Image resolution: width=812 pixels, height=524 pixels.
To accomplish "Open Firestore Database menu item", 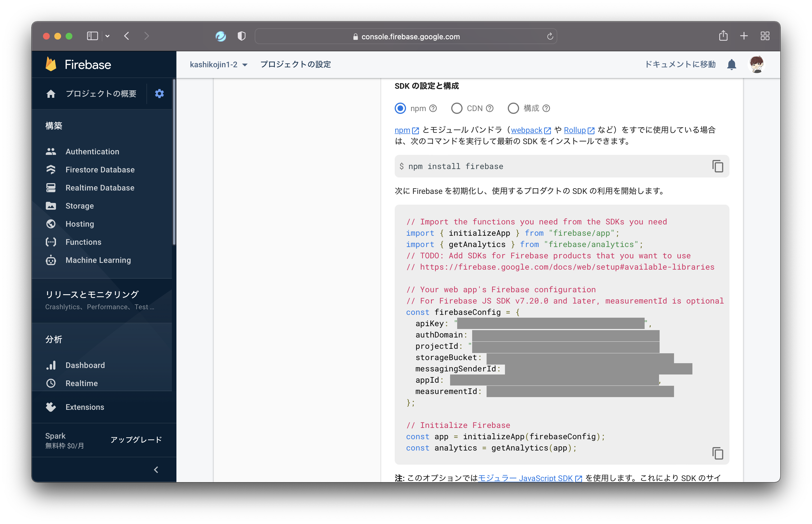I will tap(100, 170).
